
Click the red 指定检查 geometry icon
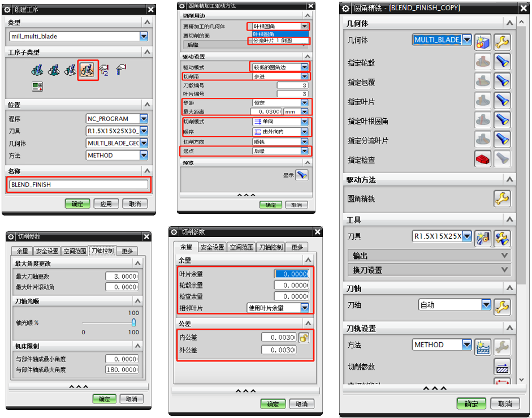(x=483, y=159)
